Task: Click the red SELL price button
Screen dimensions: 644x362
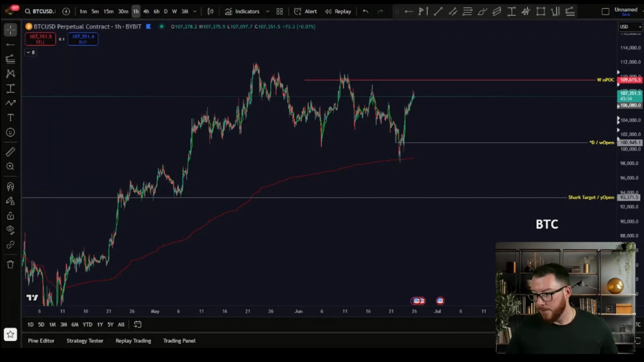Action: [40, 39]
